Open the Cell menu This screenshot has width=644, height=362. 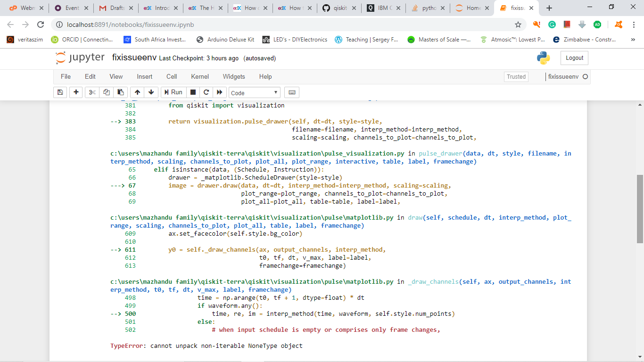pos(172,76)
